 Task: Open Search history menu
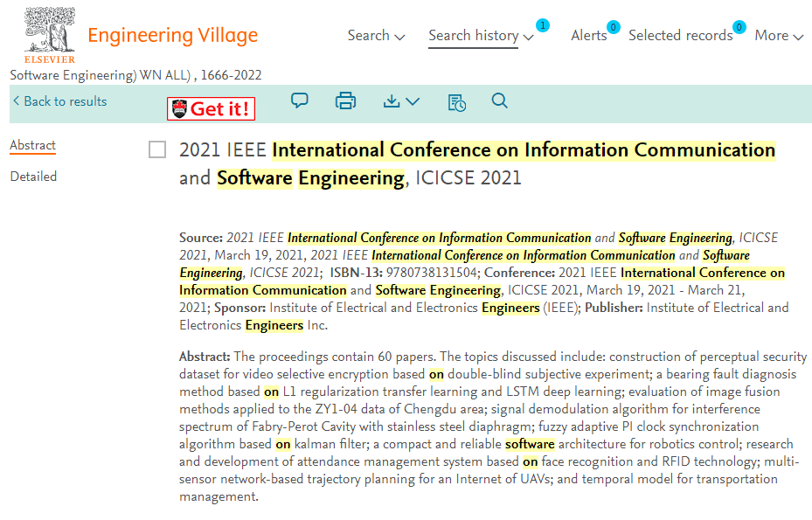(x=474, y=36)
